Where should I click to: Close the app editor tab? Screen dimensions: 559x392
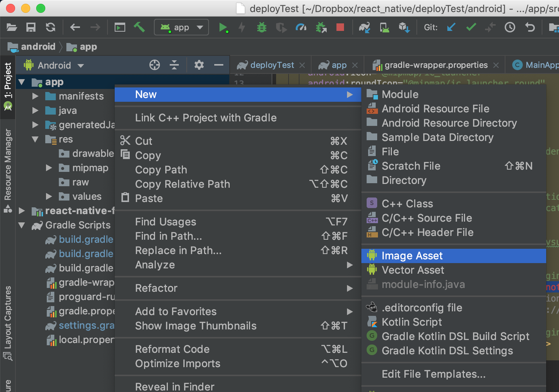(355, 65)
